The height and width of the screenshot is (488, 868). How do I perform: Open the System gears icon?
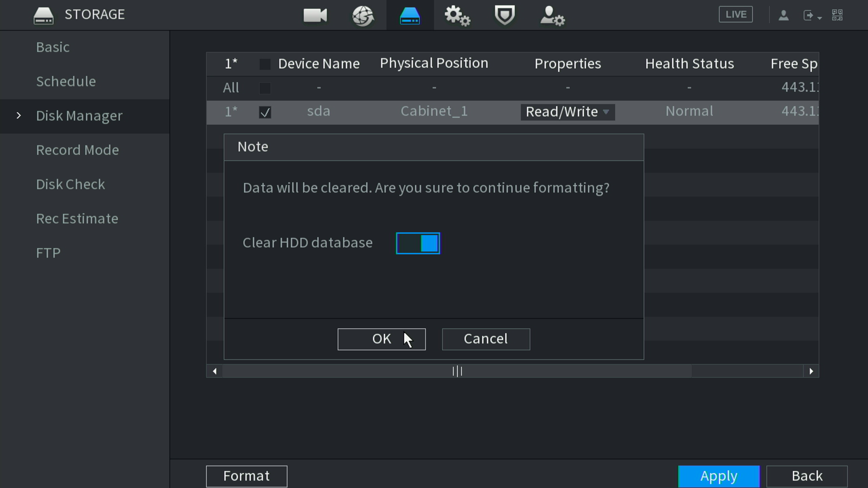(457, 15)
